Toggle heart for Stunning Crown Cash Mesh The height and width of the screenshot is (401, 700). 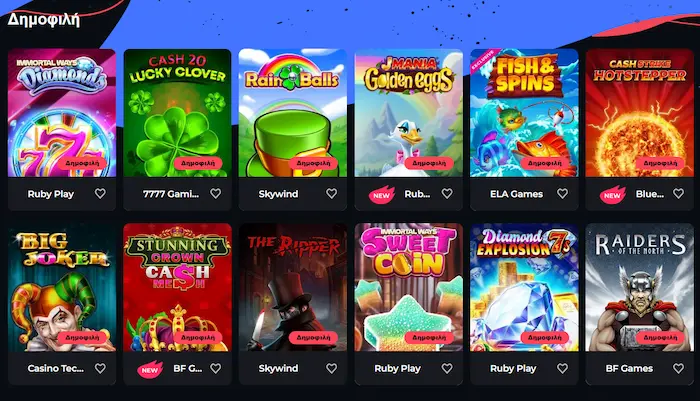(216, 368)
